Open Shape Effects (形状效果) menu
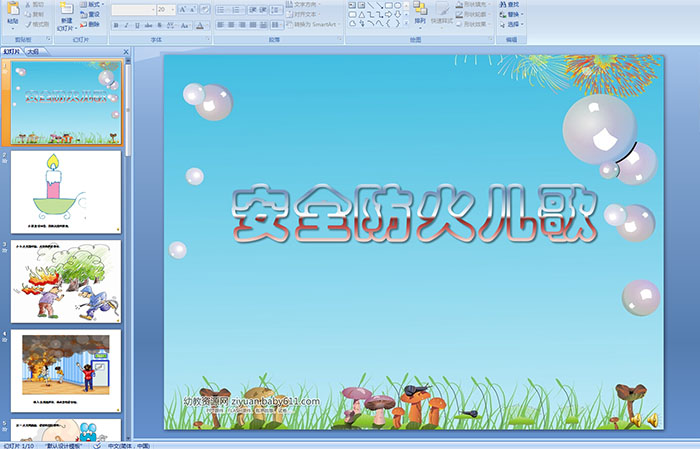This screenshot has height=449, width=700. [x=473, y=24]
